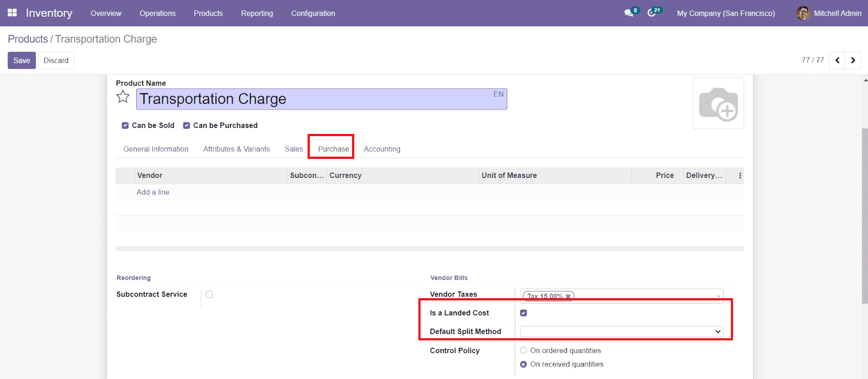Open Overview menu
868x379 pixels.
[x=106, y=13]
